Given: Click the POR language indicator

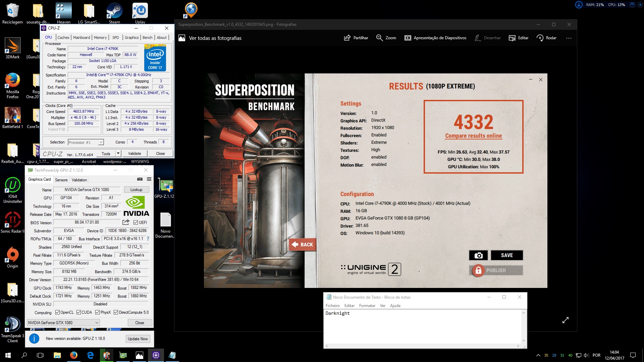Looking at the screenshot, I should click(x=596, y=355).
